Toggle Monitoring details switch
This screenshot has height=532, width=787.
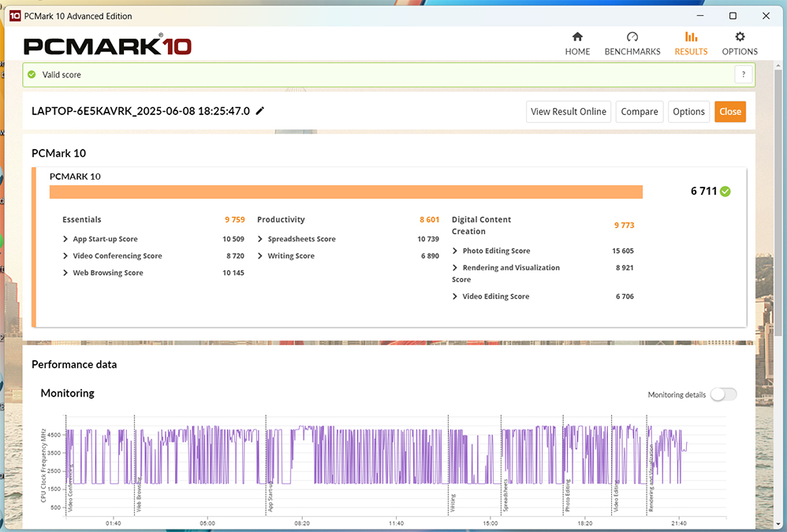tap(723, 395)
